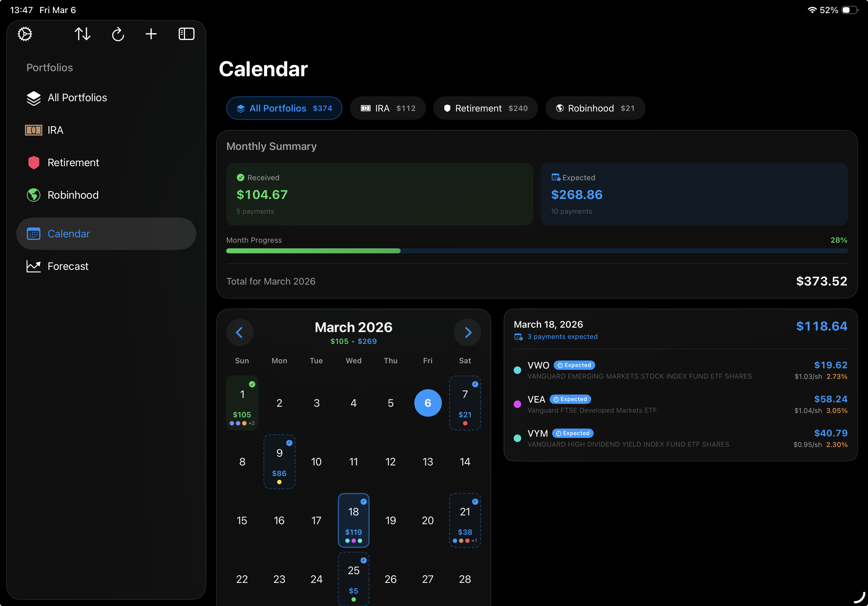Screen dimensions: 868x606
Task: Advance to April using right chevron
Action: click(x=468, y=332)
